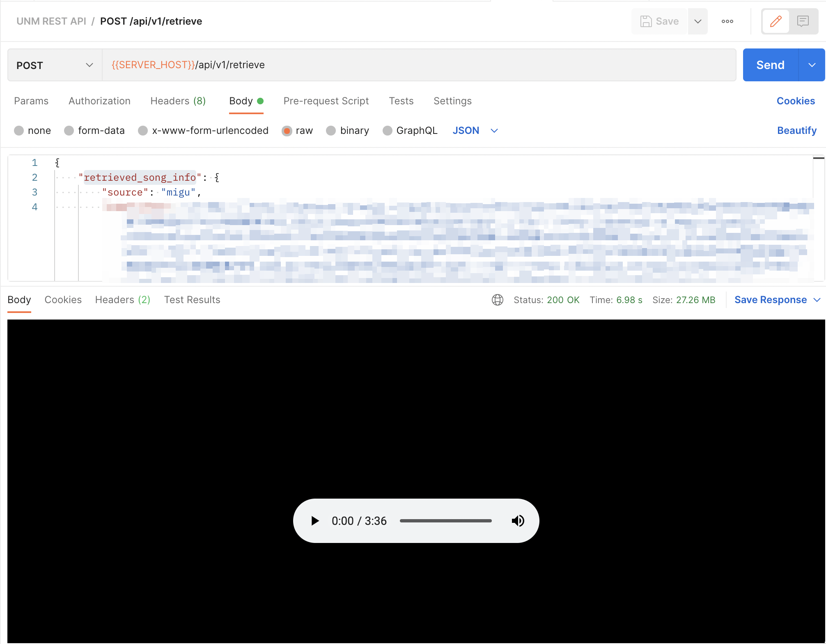Screen dimensions: 826x644
Task: Click the 200 OK status text
Action: pos(563,300)
